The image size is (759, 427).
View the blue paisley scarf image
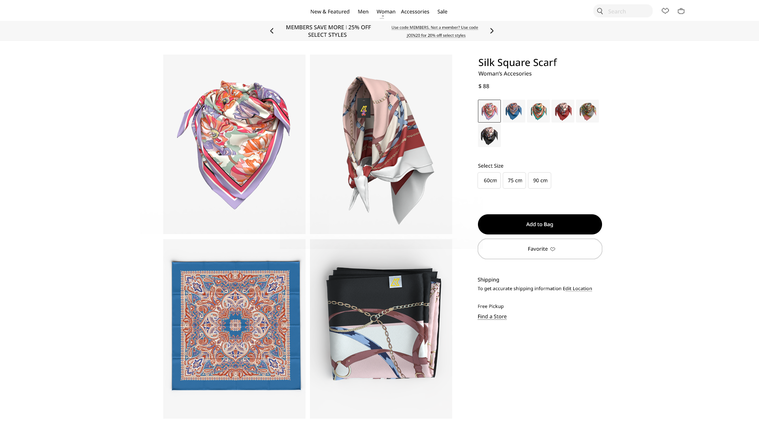click(x=234, y=327)
